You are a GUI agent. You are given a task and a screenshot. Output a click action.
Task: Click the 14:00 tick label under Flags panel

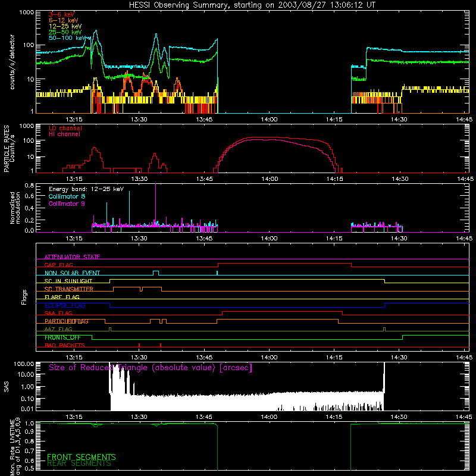click(269, 358)
